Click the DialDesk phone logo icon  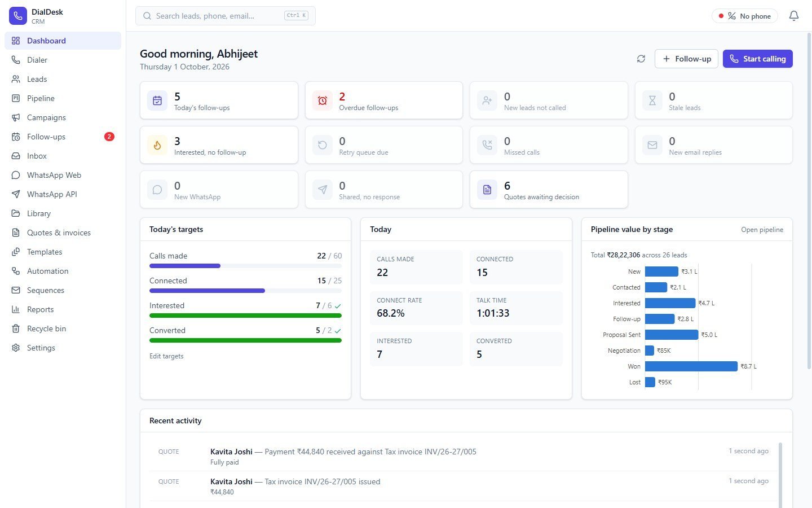[18, 16]
